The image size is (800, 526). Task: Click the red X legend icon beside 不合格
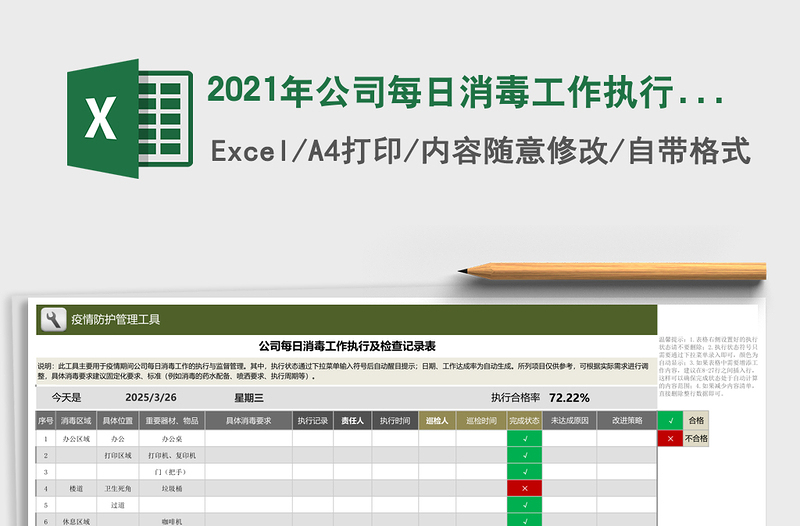click(x=669, y=438)
